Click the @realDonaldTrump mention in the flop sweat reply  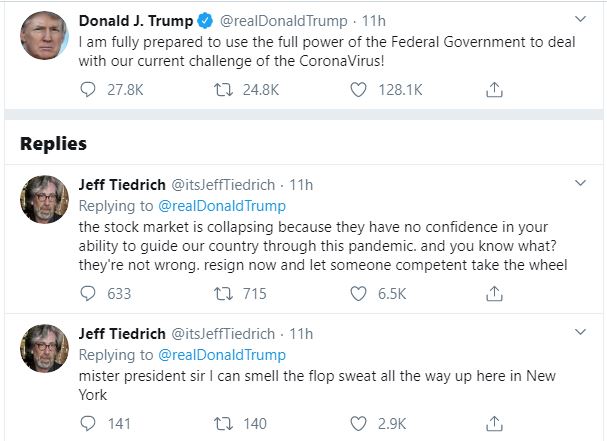coord(222,355)
